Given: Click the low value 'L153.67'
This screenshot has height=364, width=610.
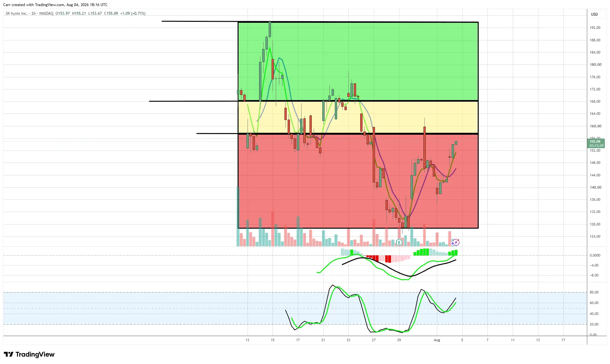Looking at the screenshot, I should click(95, 13).
